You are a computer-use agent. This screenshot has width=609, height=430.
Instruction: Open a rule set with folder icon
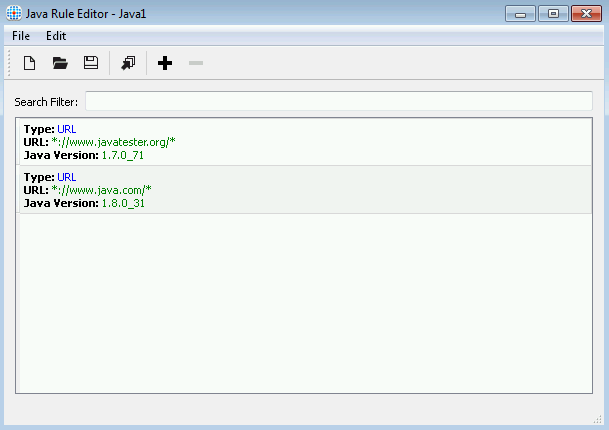60,63
